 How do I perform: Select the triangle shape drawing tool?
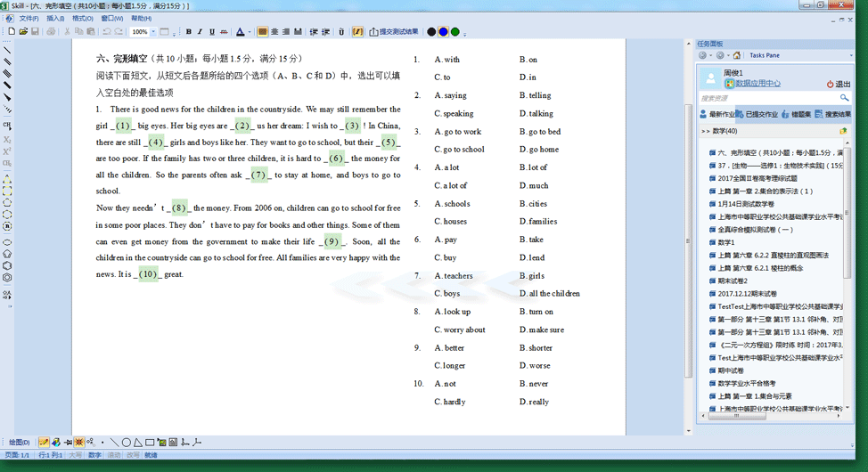click(137, 443)
